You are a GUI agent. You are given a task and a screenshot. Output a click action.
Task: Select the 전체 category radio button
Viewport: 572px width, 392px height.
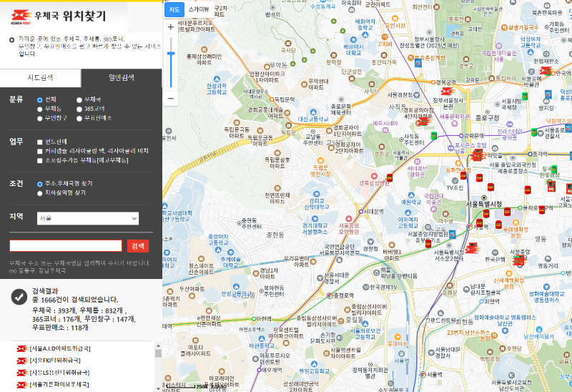[40, 100]
